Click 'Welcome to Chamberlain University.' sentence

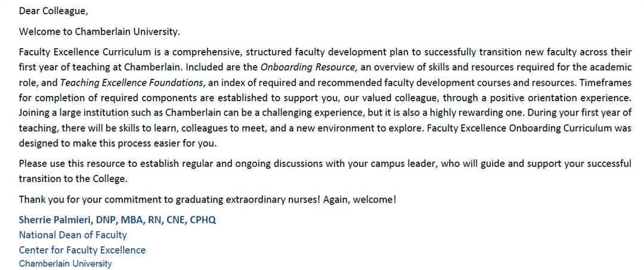[x=100, y=32]
